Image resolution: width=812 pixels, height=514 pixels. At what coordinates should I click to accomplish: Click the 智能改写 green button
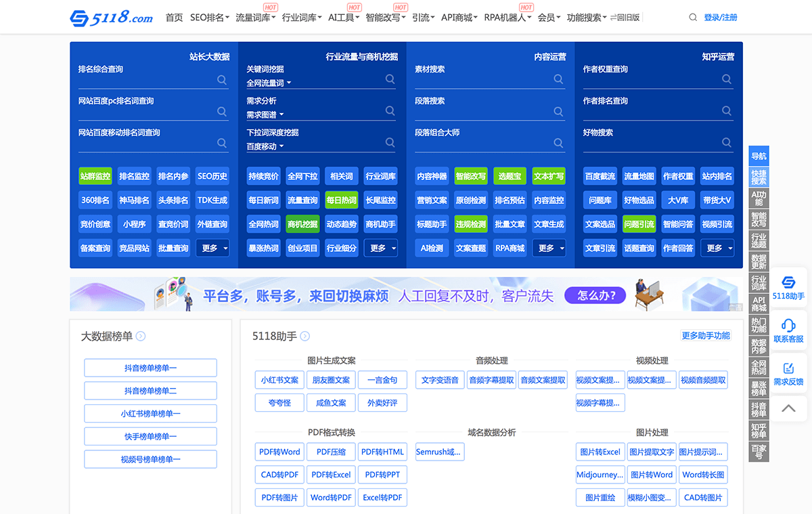[470, 176]
